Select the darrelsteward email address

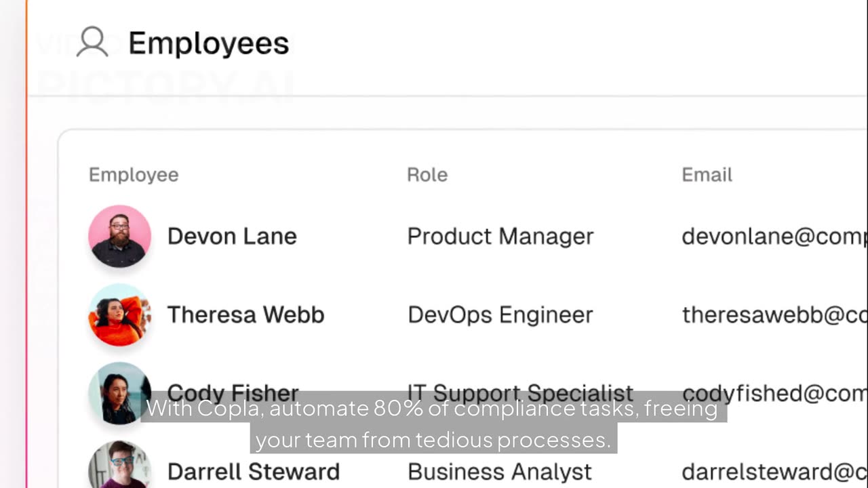click(x=774, y=472)
